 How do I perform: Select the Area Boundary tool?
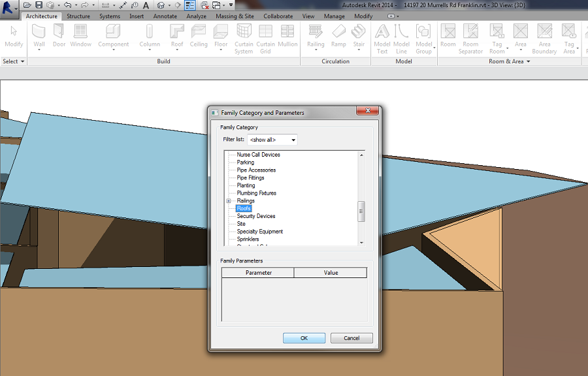click(x=544, y=39)
